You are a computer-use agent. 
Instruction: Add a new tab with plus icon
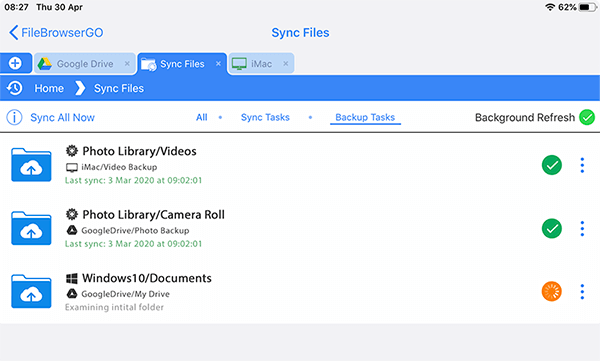[15, 63]
